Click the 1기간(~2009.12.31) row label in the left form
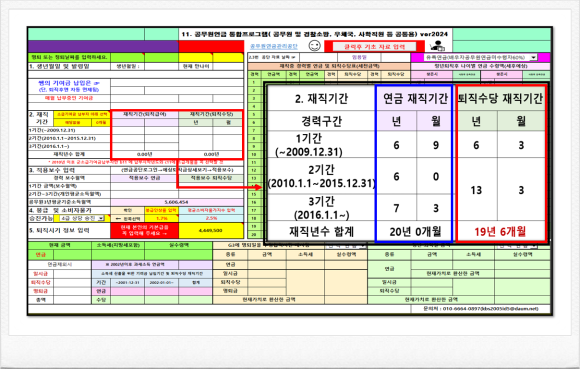The height and width of the screenshot is (369, 580). tap(52, 130)
